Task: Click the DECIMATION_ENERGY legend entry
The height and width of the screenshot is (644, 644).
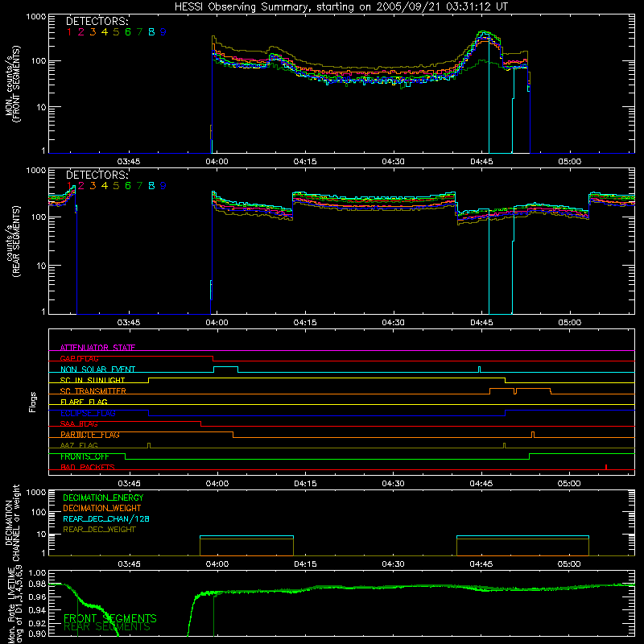Action: 103,497
